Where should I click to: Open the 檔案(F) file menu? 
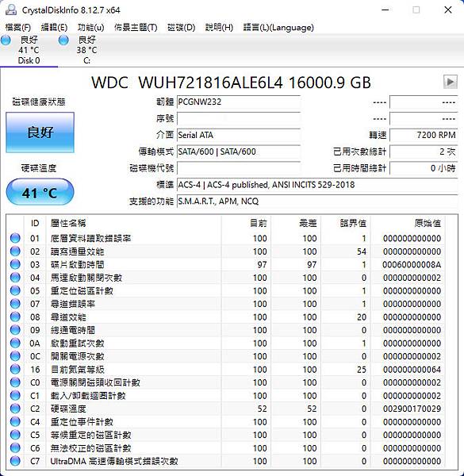pos(18,28)
